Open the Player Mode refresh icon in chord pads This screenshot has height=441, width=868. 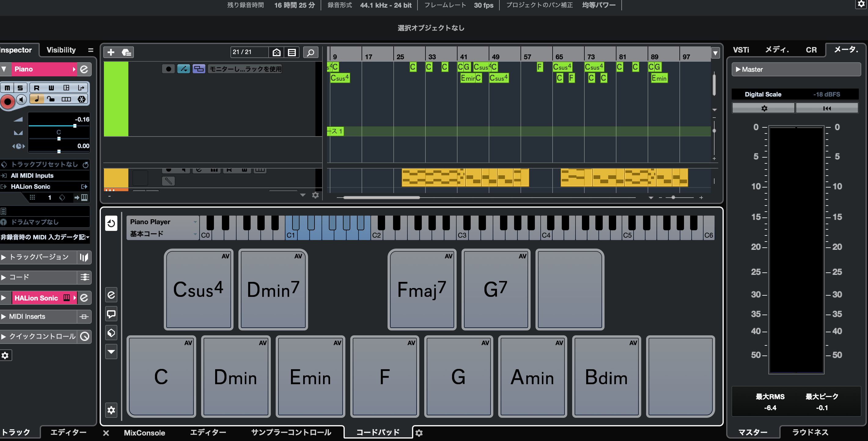(111, 223)
